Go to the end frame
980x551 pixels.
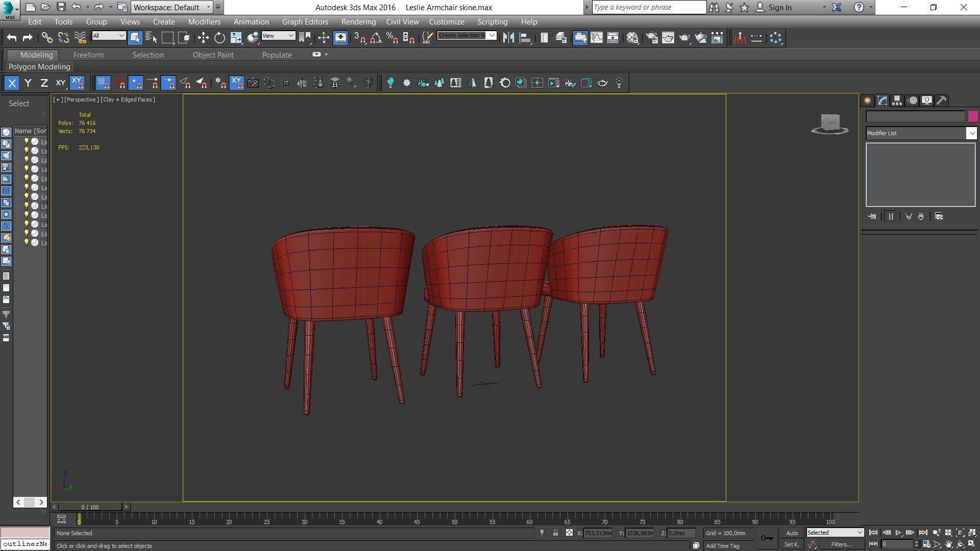[x=923, y=533]
